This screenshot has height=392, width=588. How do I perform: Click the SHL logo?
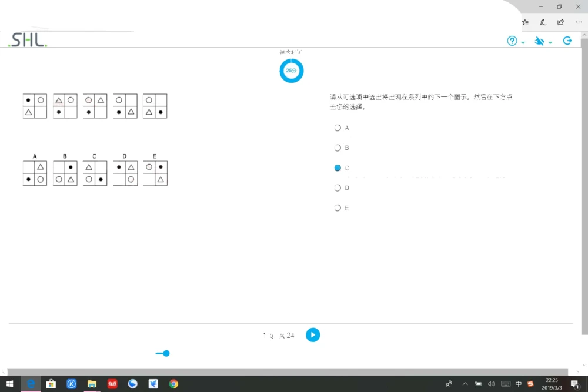(x=26, y=40)
